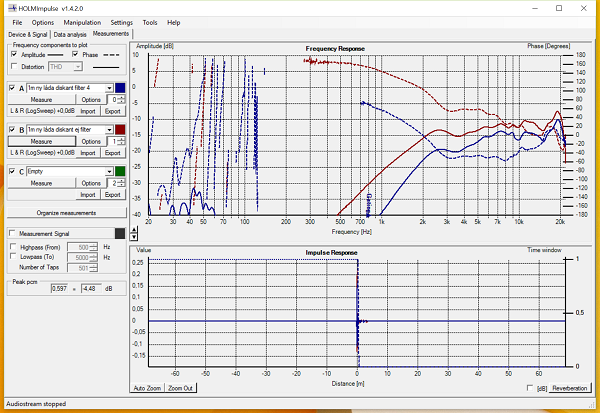Image resolution: width=600 pixels, height=413 pixels.
Task: Click HOLMImpulse title bar app icon
Action: [x=12, y=8]
